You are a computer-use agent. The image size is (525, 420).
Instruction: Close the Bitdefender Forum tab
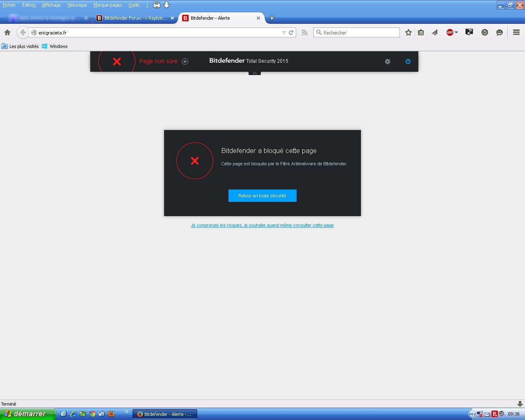(x=172, y=18)
